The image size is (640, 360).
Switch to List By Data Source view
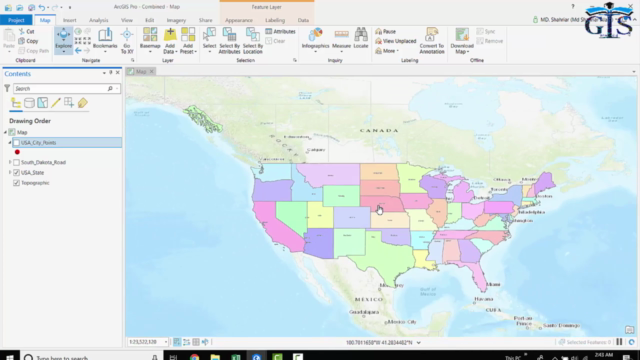[x=29, y=103]
